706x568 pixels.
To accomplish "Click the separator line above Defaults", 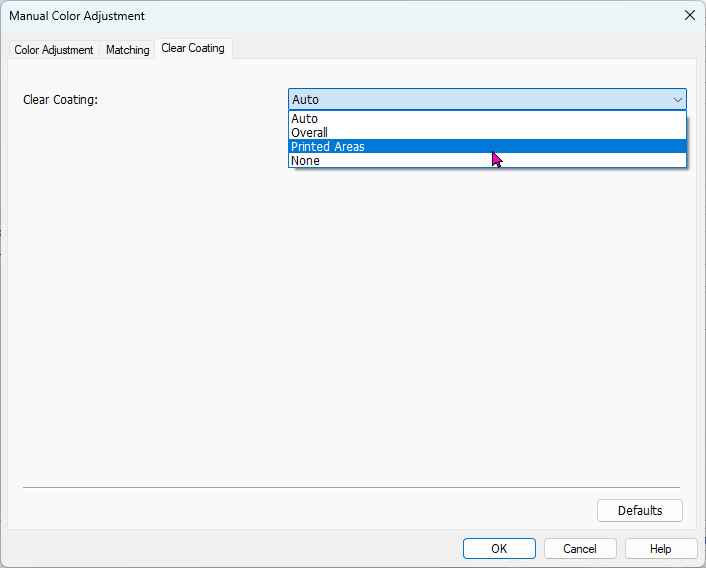I will point(350,488).
